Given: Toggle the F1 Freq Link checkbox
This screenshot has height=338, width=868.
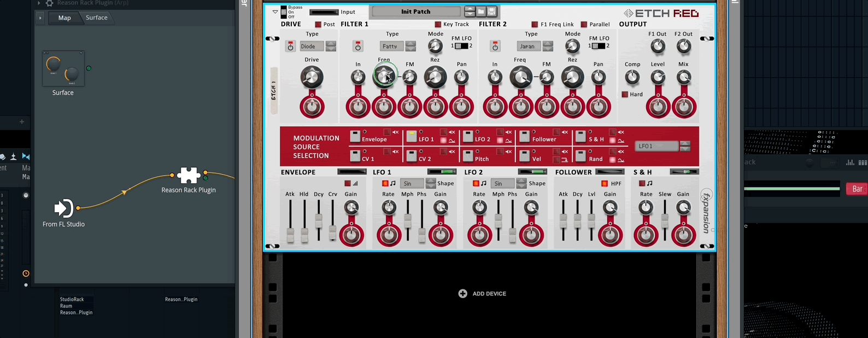Looking at the screenshot, I should pyautogui.click(x=535, y=25).
